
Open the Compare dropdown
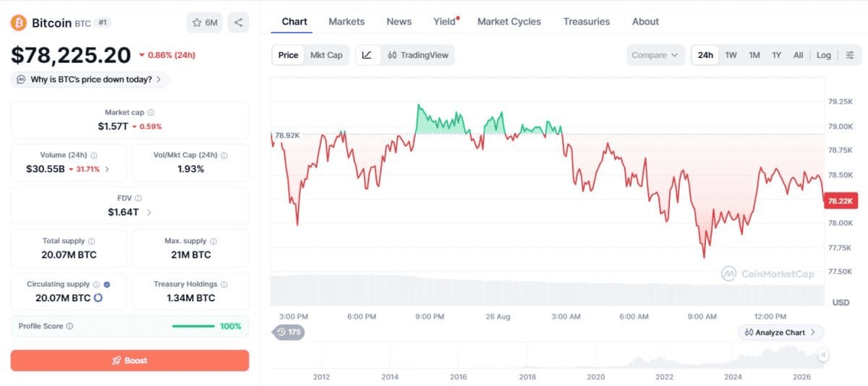pyautogui.click(x=655, y=55)
